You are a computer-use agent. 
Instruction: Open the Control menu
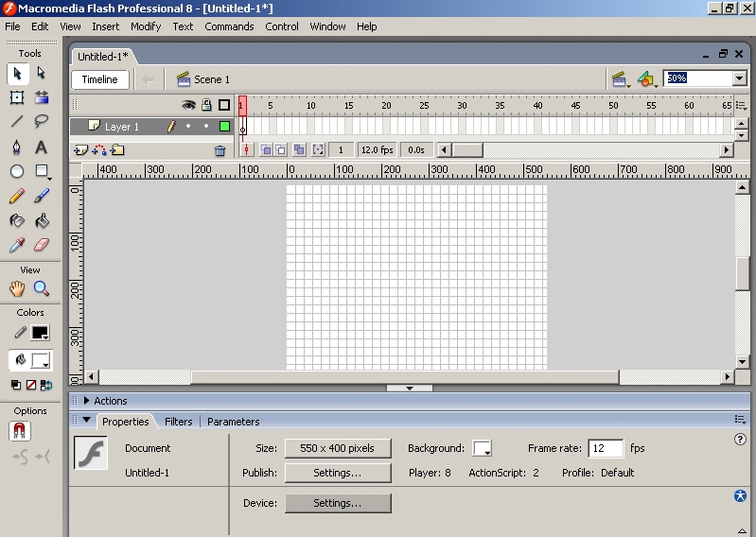[x=282, y=26]
